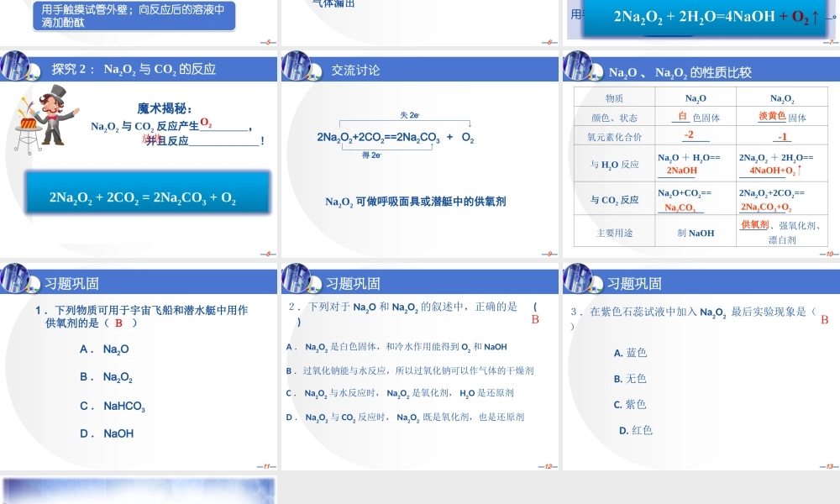Click the Na₂O₂ column header cell
840x504 pixels.
coord(782,98)
